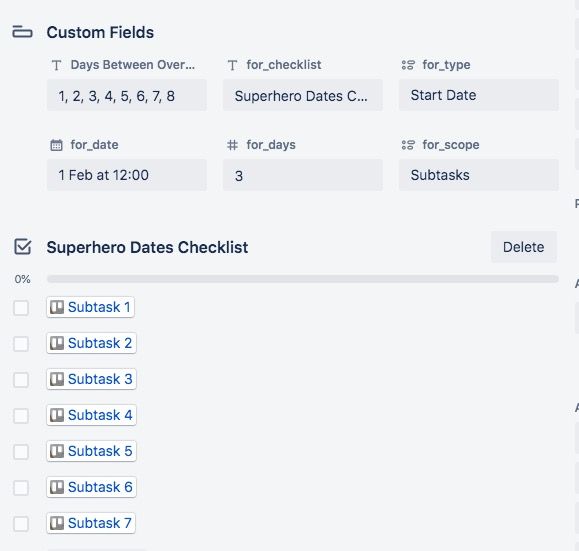Open the for_date 1 Feb date picker
This screenshot has width=579, height=551.
tap(127, 175)
